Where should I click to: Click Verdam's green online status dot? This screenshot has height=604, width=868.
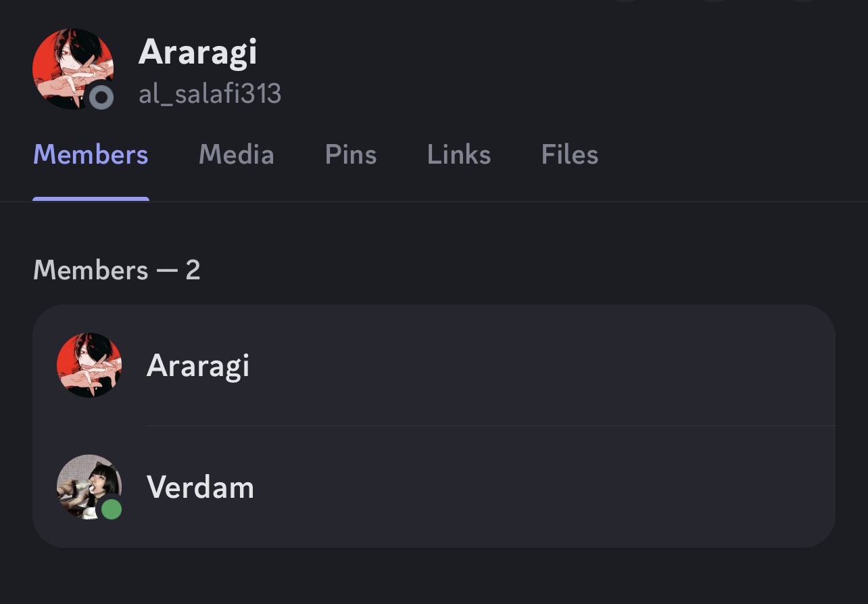point(111,509)
